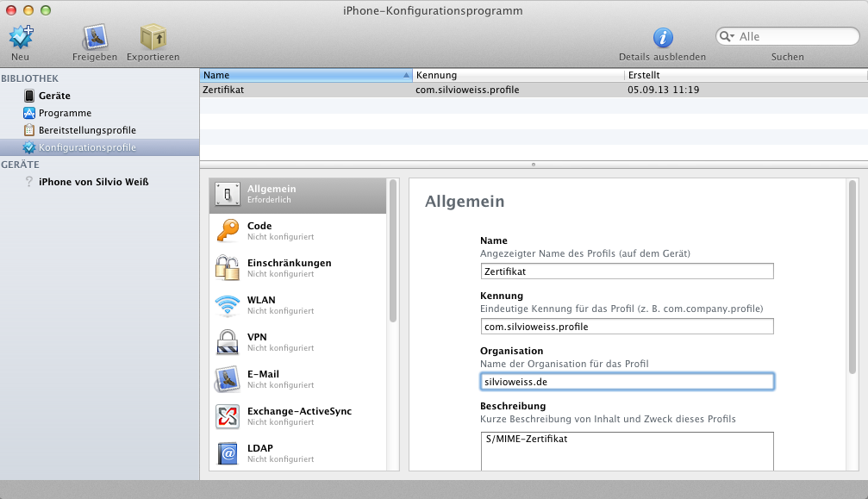The image size is (868, 499).
Task: Click the question mark device icon
Action: pyautogui.click(x=29, y=182)
